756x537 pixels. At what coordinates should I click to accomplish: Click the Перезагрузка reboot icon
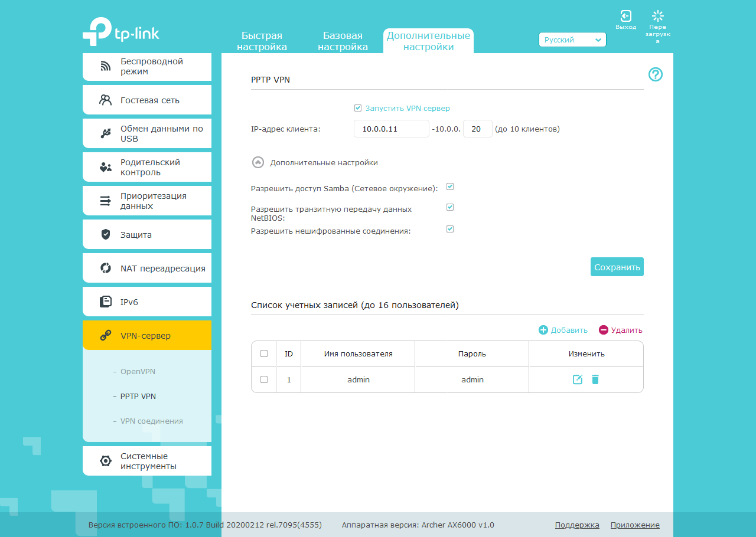(x=658, y=17)
